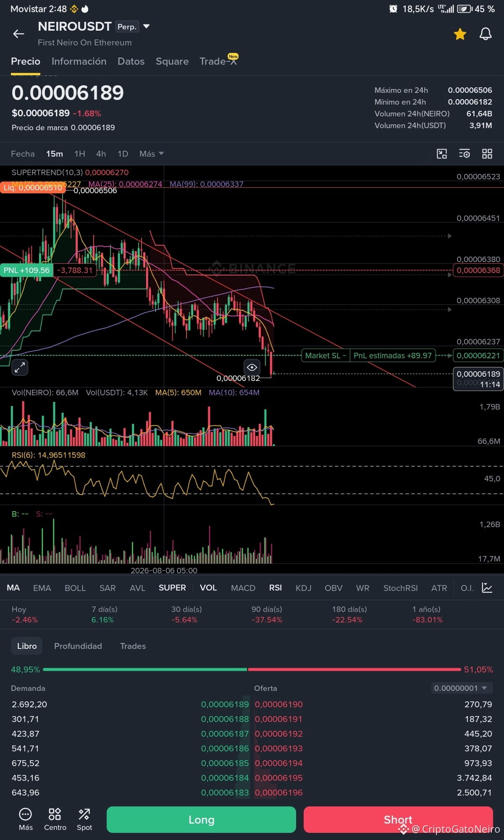The height and width of the screenshot is (840, 504).
Task: Select the Libro order book tab
Action: (27, 646)
